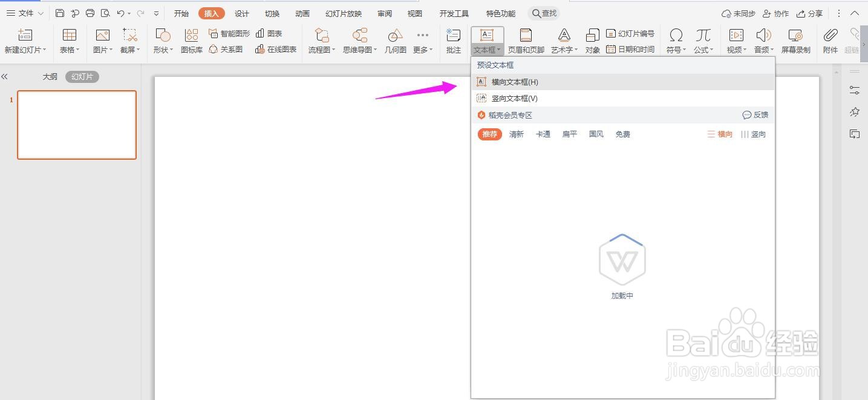Open the 图标库 icon library
Screen dimensions: 868x400
coord(192,41)
